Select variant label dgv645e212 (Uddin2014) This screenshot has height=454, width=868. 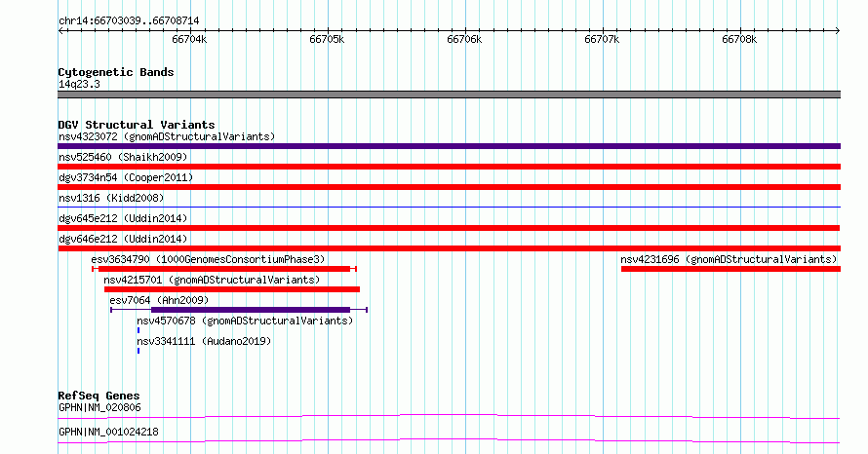[123, 218]
